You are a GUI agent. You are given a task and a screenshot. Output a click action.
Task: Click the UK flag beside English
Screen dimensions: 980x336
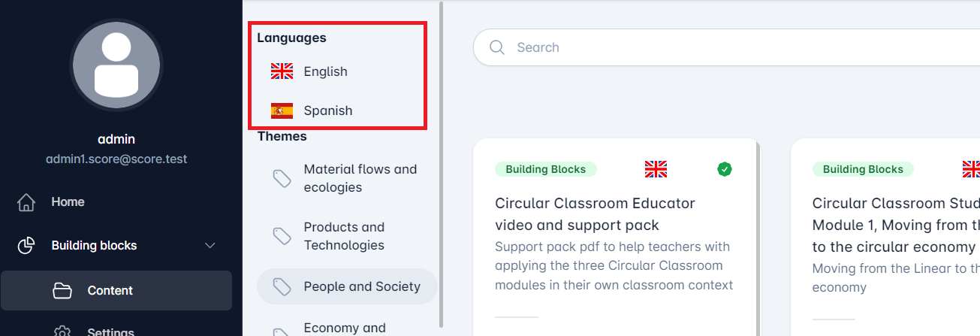pyautogui.click(x=282, y=71)
